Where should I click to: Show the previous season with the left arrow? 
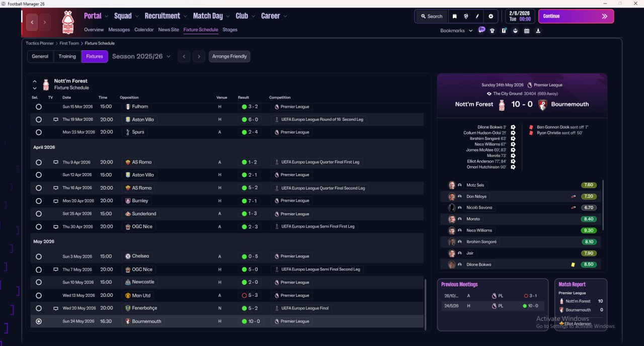coord(184,56)
